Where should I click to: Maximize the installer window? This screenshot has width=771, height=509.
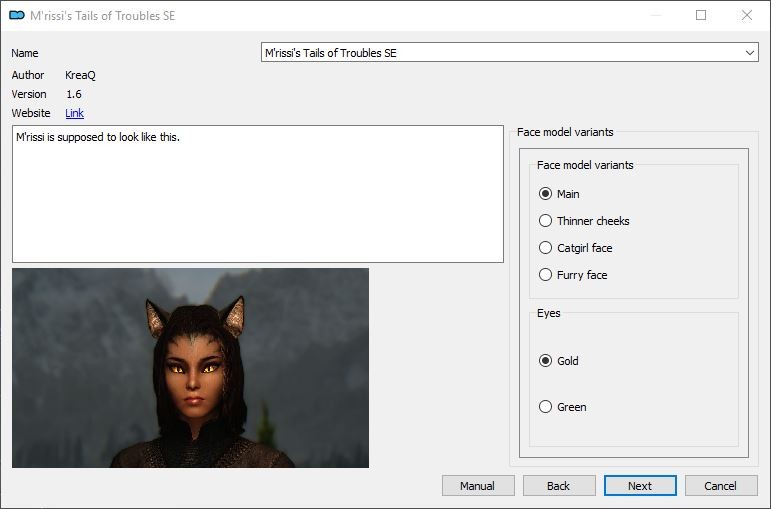[701, 15]
